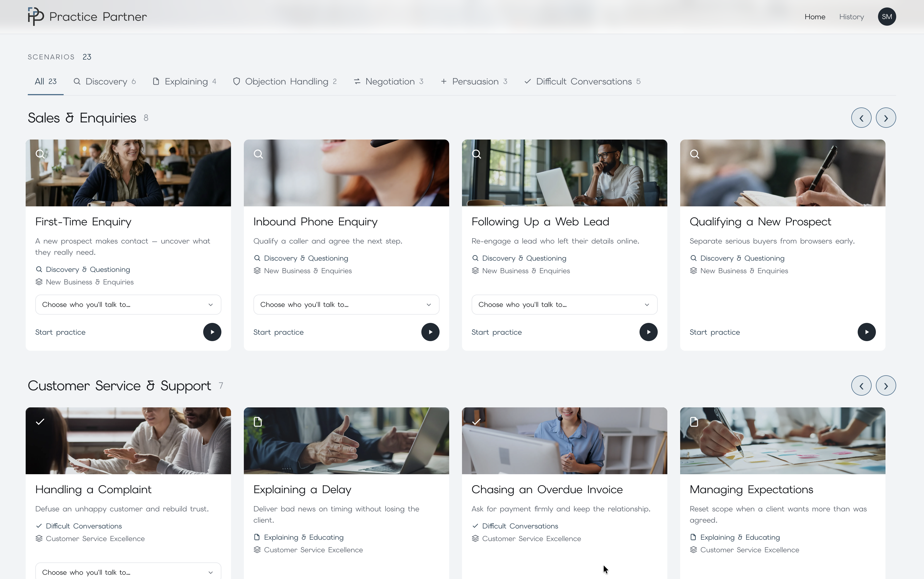Open persona dropdown in First-Time Enquiry card
Viewport: 924px width, 579px height.
[128, 304]
